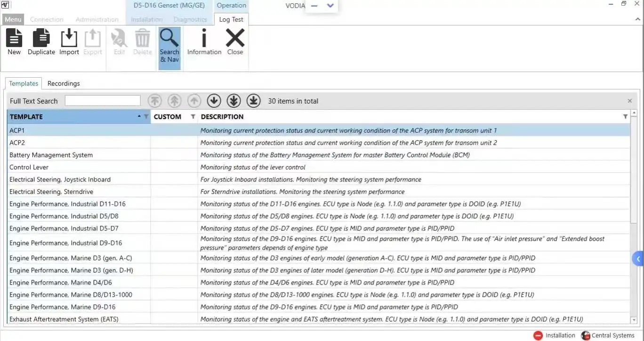Click the table scrollbar up arrow

[x=634, y=114]
